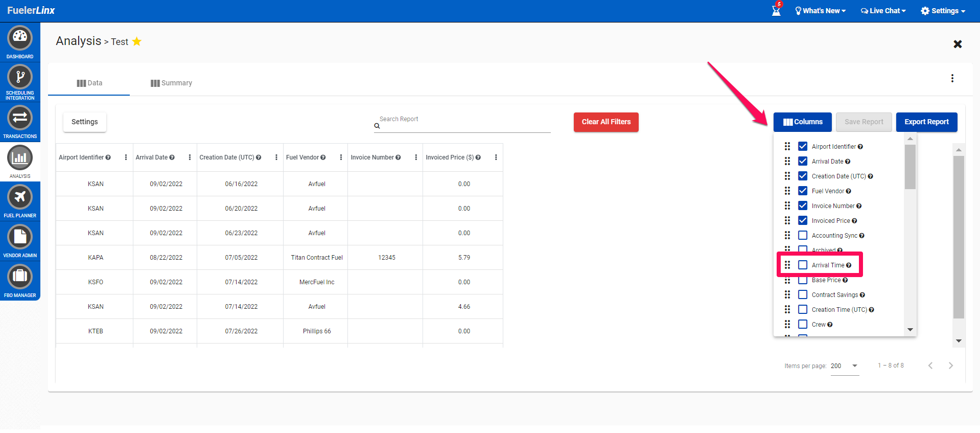This screenshot has height=433, width=980.
Task: Enable Contract Savings column checkbox
Action: coord(803,294)
